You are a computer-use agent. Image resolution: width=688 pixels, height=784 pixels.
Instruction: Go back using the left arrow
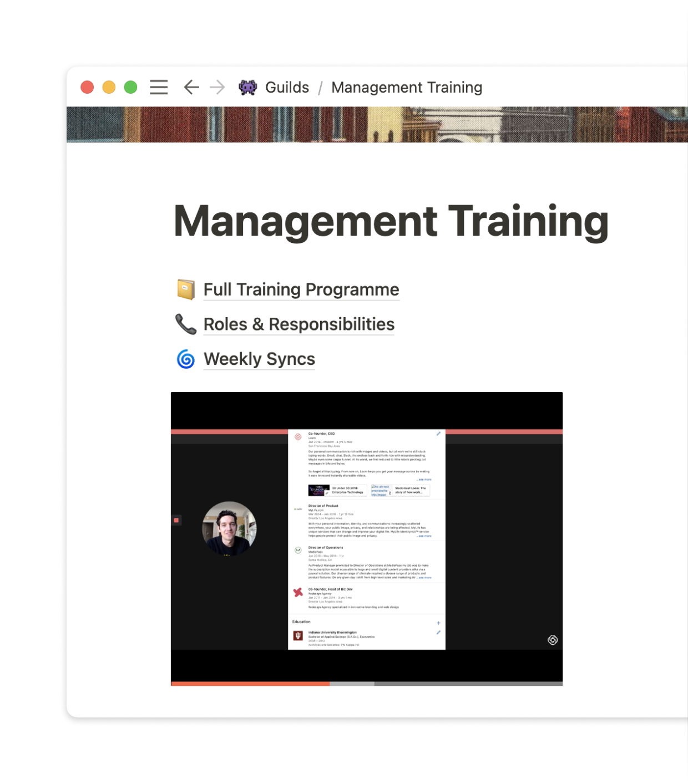pyautogui.click(x=191, y=88)
